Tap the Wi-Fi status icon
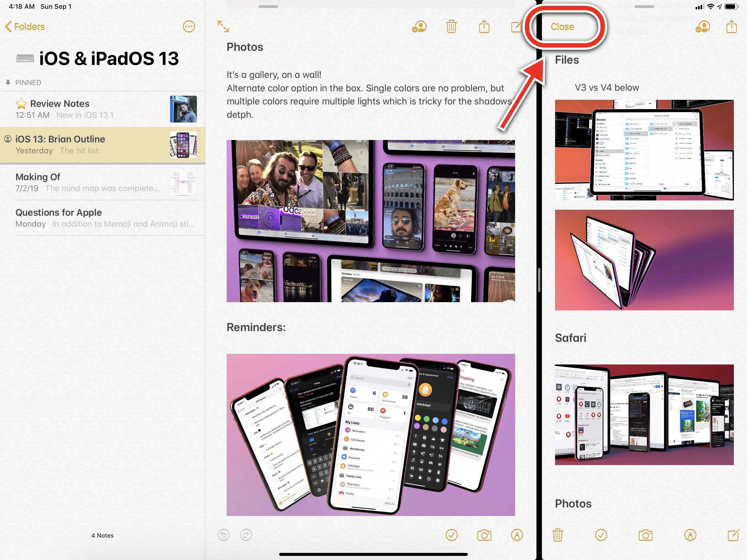Viewport: 747px width, 560px height. pos(711,6)
